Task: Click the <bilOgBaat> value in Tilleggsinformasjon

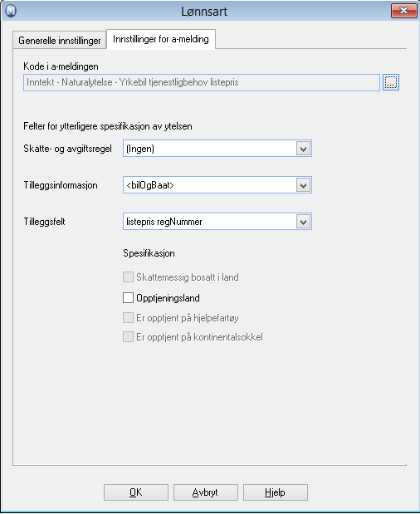Action: [150, 185]
